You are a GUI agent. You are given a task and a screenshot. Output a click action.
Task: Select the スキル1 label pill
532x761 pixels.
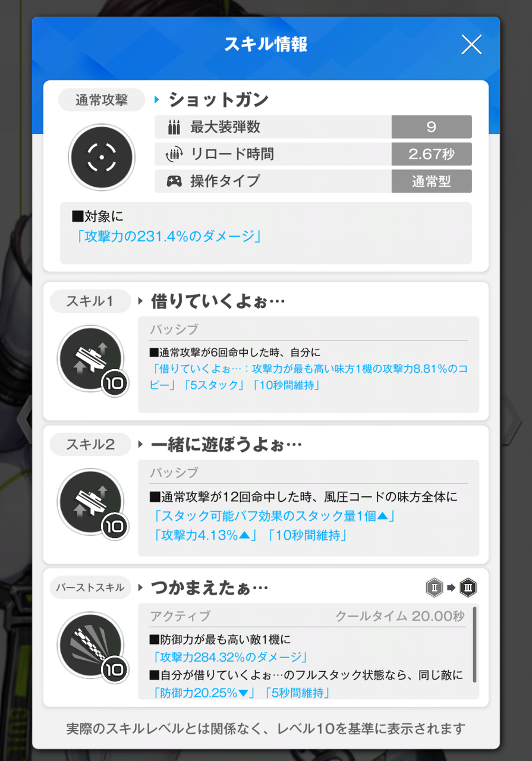pos(90,301)
